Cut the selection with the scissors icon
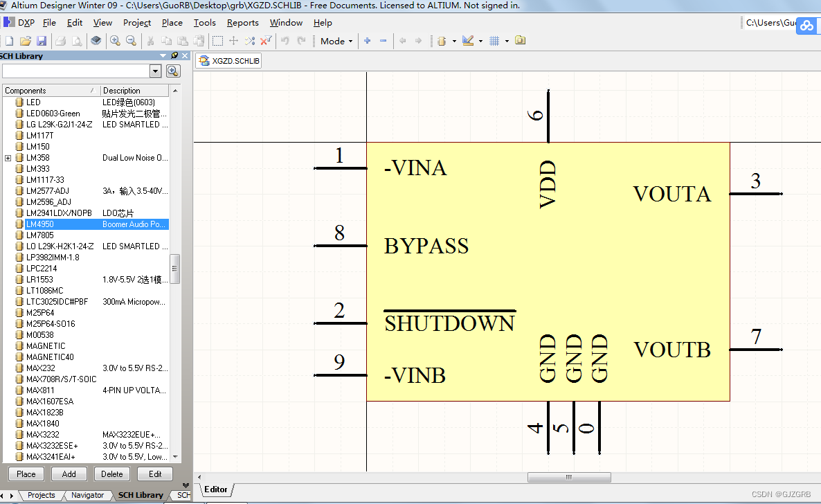 click(150, 41)
